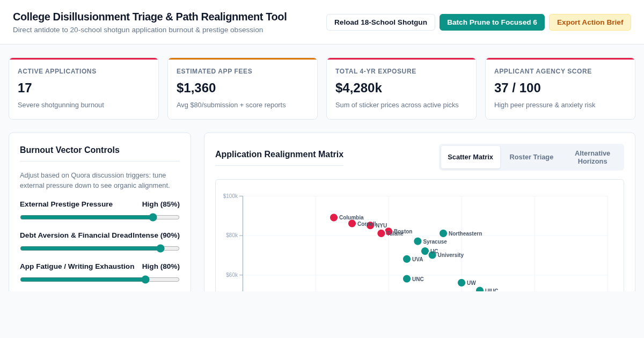Image resolution: width=644 pixels, height=338 pixels.
Task: Click the Estimated App Fees value $1,360
Action: click(196, 88)
